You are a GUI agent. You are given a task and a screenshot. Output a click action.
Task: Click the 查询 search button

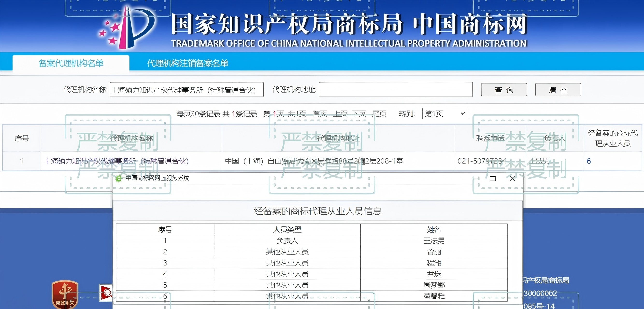point(504,89)
